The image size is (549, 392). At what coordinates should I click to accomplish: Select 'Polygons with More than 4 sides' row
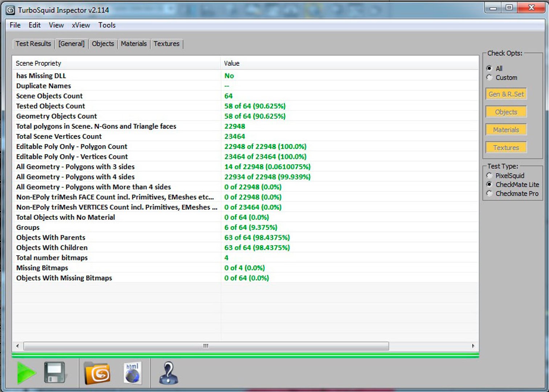coord(245,187)
